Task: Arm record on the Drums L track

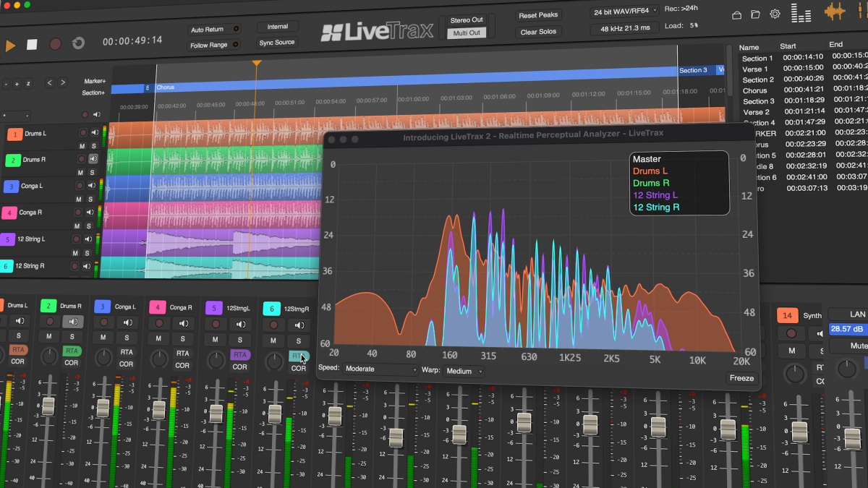Action: pos(82,133)
